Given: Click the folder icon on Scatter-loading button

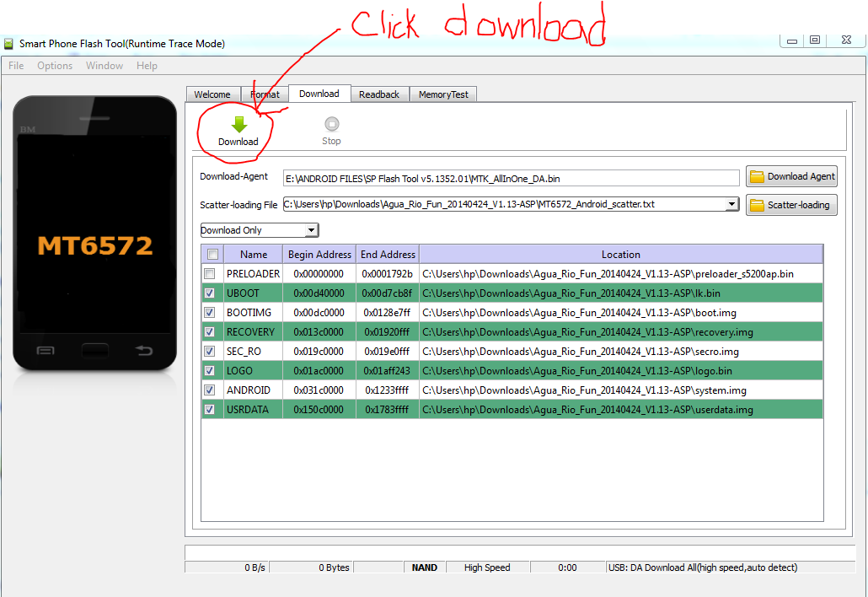Looking at the screenshot, I should coord(757,205).
